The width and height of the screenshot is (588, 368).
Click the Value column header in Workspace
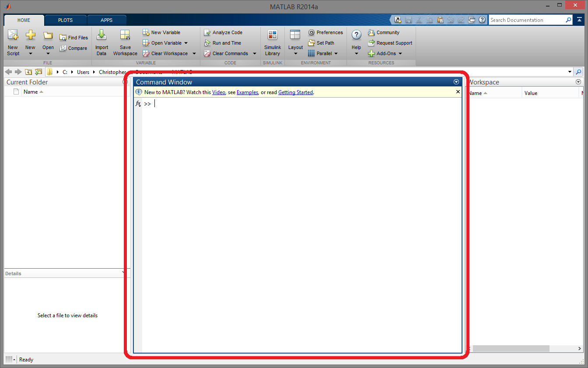[550, 93]
